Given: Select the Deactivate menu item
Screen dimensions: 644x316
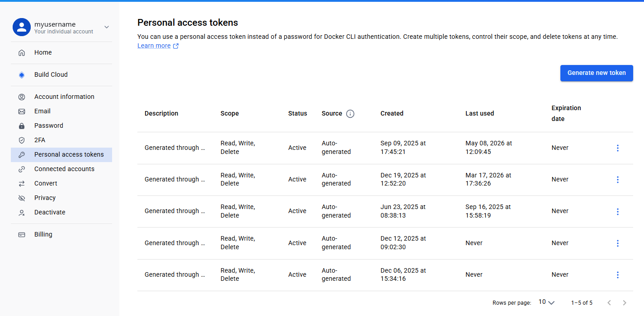Looking at the screenshot, I should point(61,213).
